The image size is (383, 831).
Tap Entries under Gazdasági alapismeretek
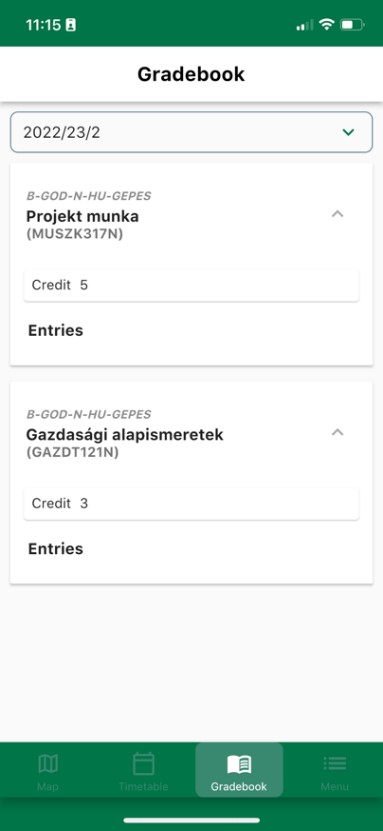coord(56,549)
